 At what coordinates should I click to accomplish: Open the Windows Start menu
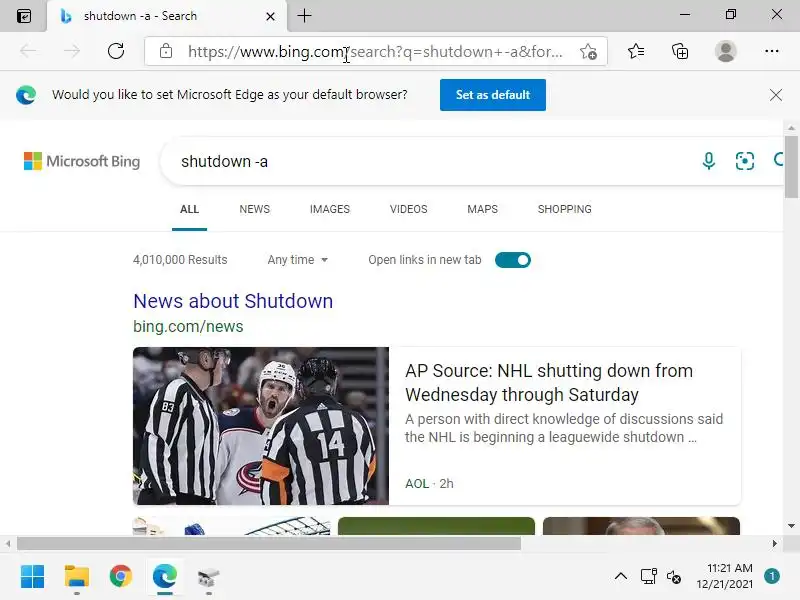coord(32,577)
